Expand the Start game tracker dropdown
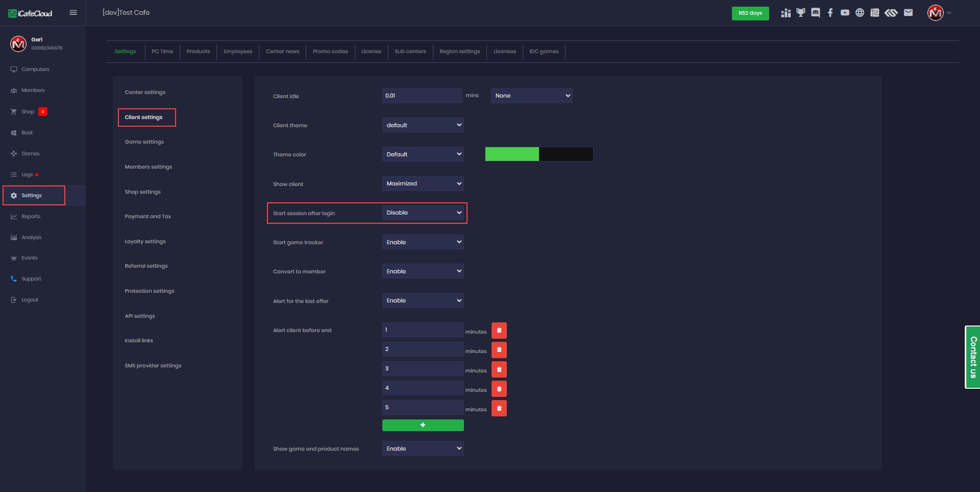The image size is (980, 492). (423, 242)
